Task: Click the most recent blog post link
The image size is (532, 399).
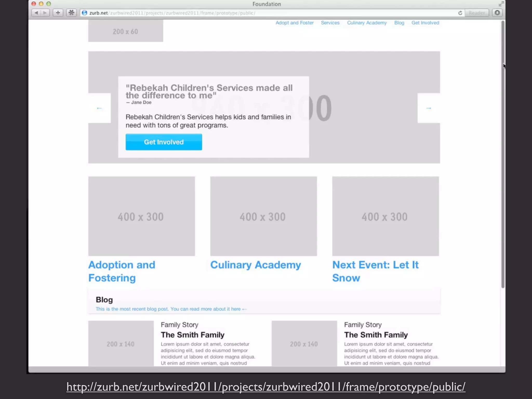Action: 171,309
